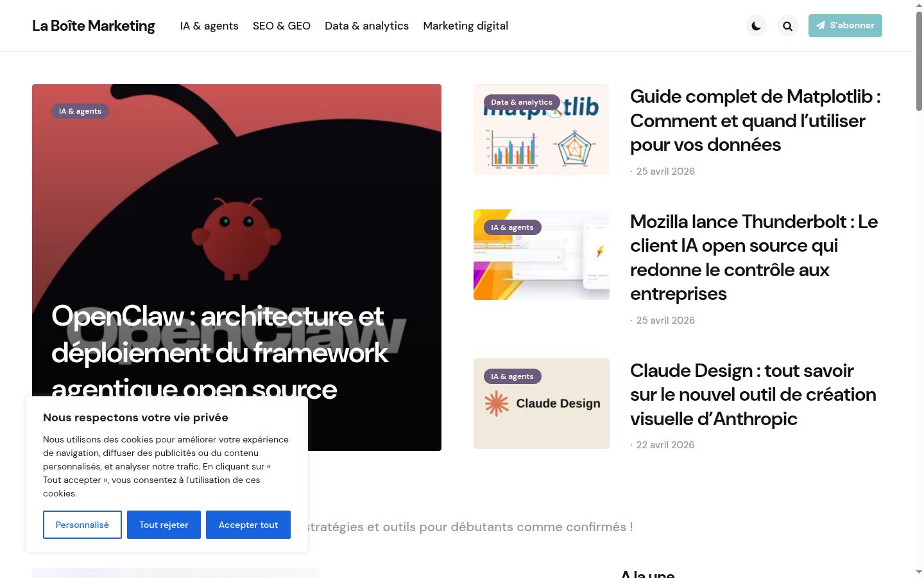Screen dimensions: 924x578
Task: Click Tout rejeter in the cookie banner
Action: click(x=164, y=525)
